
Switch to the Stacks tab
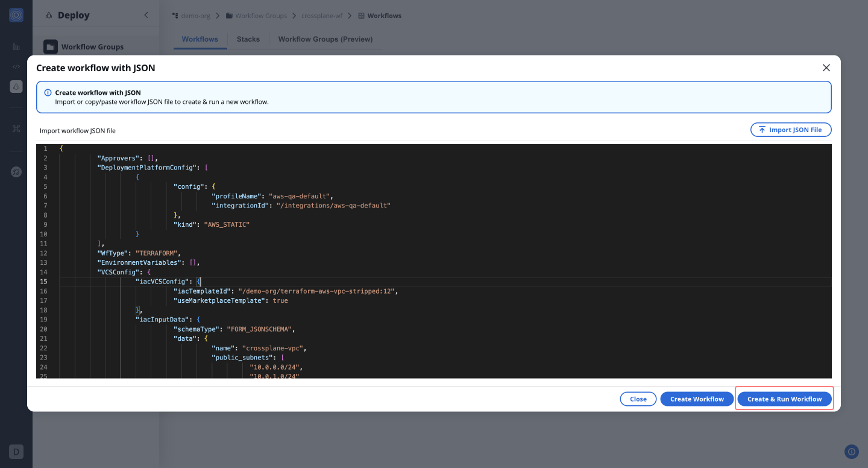coord(248,39)
